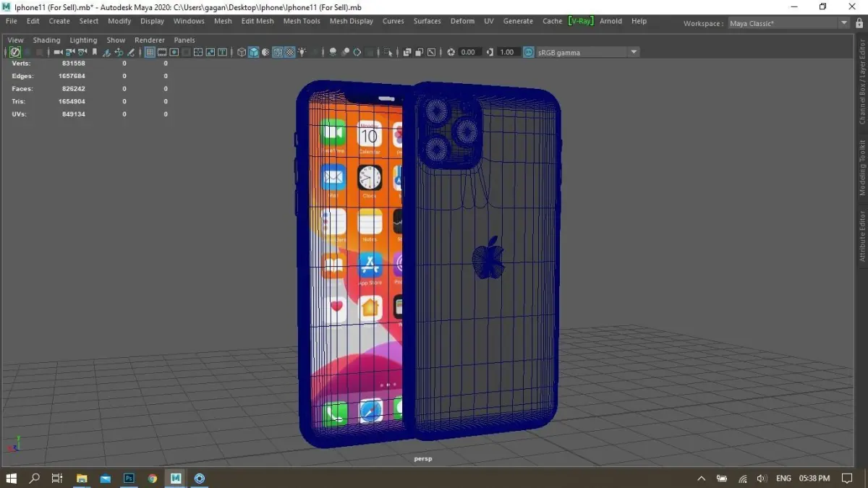This screenshot has width=868, height=488.
Task: Open the Arnold menu
Action: pos(610,21)
